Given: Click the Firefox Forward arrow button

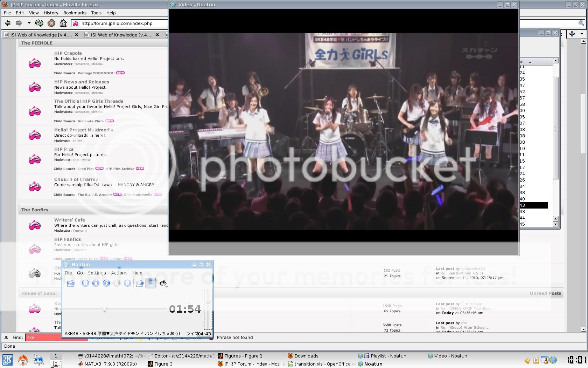Looking at the screenshot, I should 19,23.
